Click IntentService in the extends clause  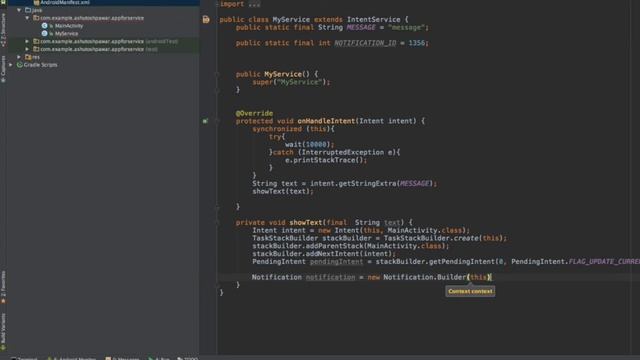[x=373, y=20]
